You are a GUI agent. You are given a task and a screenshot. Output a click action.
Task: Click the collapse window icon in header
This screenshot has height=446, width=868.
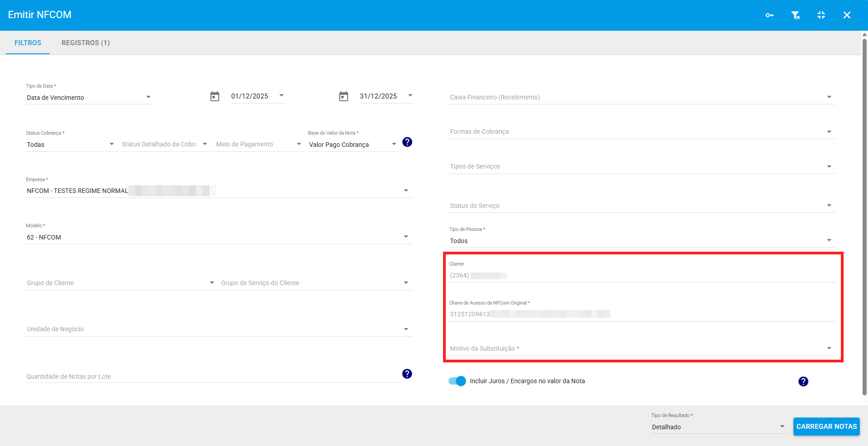(x=821, y=15)
